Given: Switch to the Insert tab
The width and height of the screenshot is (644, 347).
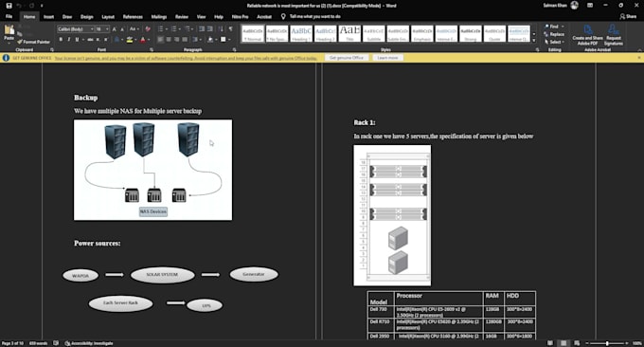Looking at the screenshot, I should (48, 16).
